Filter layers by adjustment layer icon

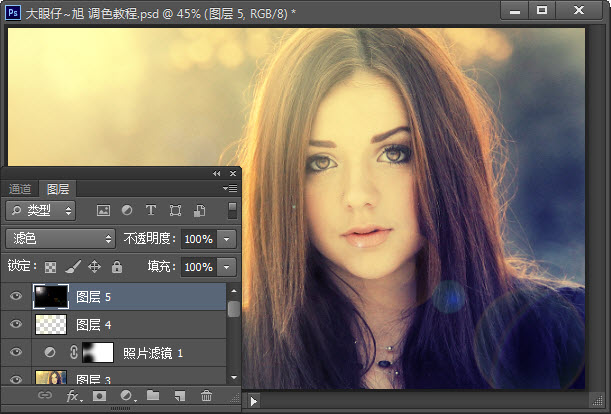(x=127, y=211)
